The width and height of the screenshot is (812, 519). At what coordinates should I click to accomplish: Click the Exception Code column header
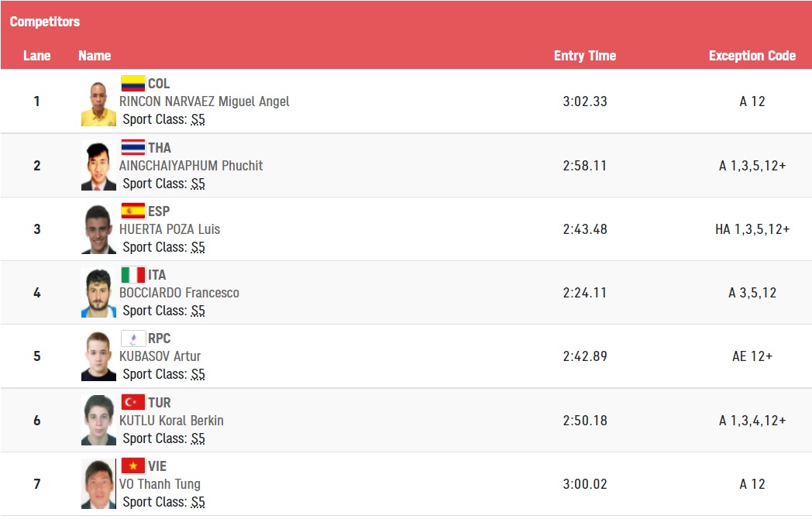coord(752,56)
